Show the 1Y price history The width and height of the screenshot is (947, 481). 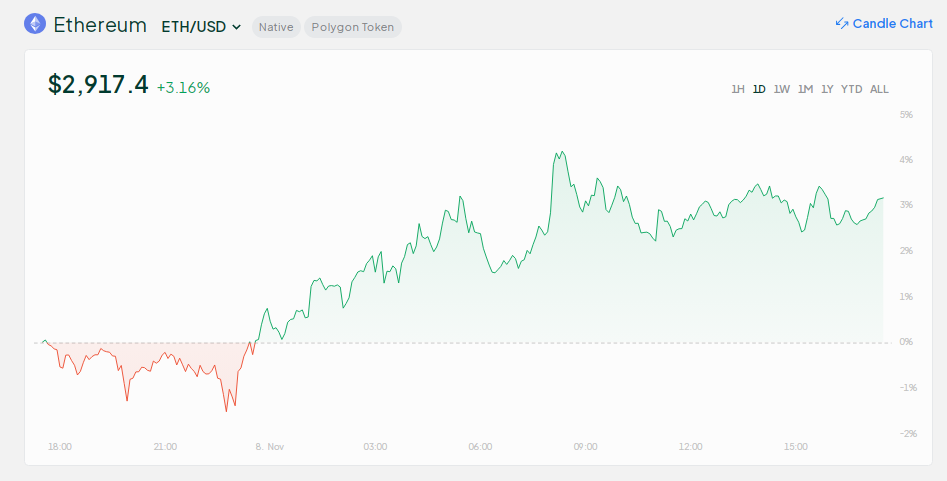click(x=827, y=89)
